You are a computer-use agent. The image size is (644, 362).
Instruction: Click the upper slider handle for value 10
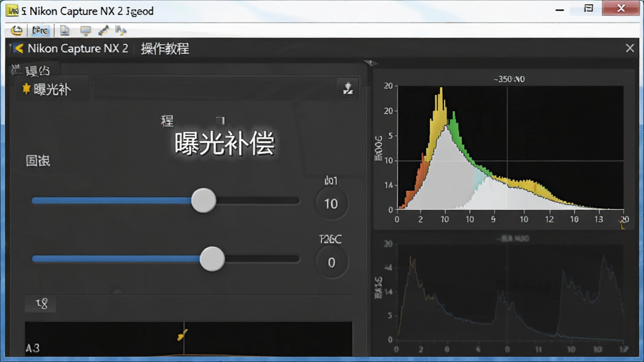pyautogui.click(x=203, y=200)
